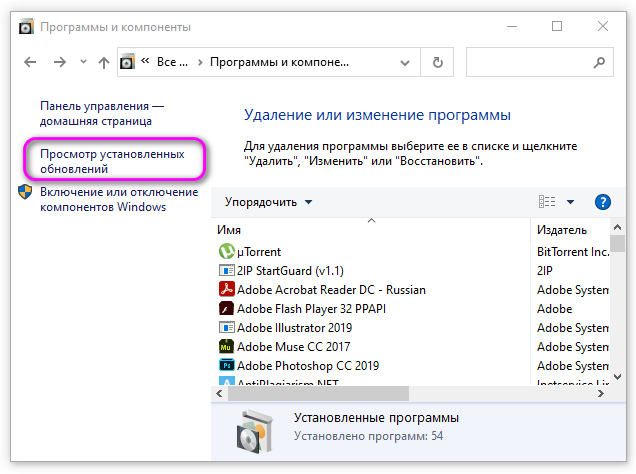Select Adobe Muse CC 2017
636x474 pixels.
(293, 347)
